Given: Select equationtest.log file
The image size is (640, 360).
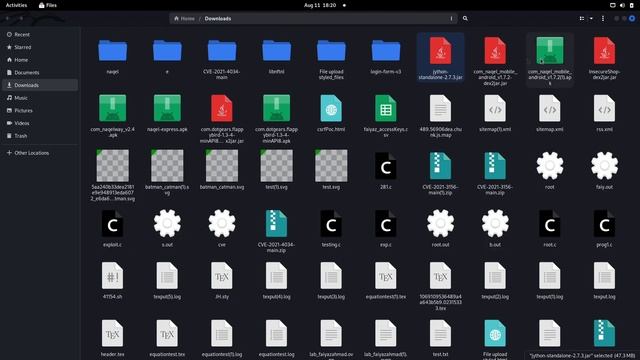Looking at the screenshot, I should [x=276, y=338].
